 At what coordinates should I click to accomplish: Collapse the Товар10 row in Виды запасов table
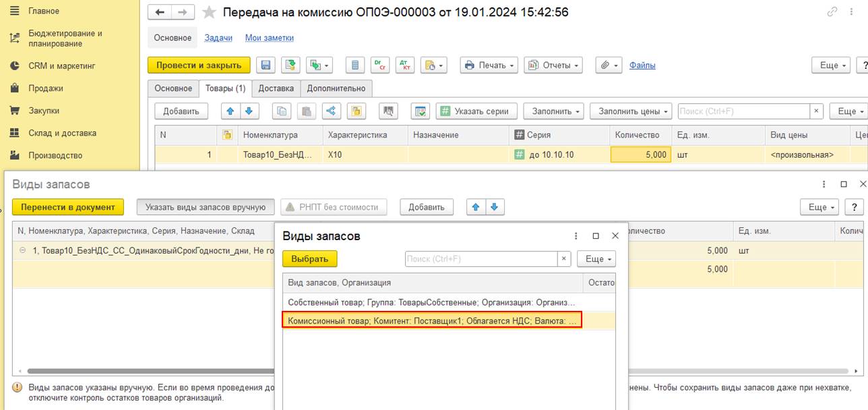(22, 250)
